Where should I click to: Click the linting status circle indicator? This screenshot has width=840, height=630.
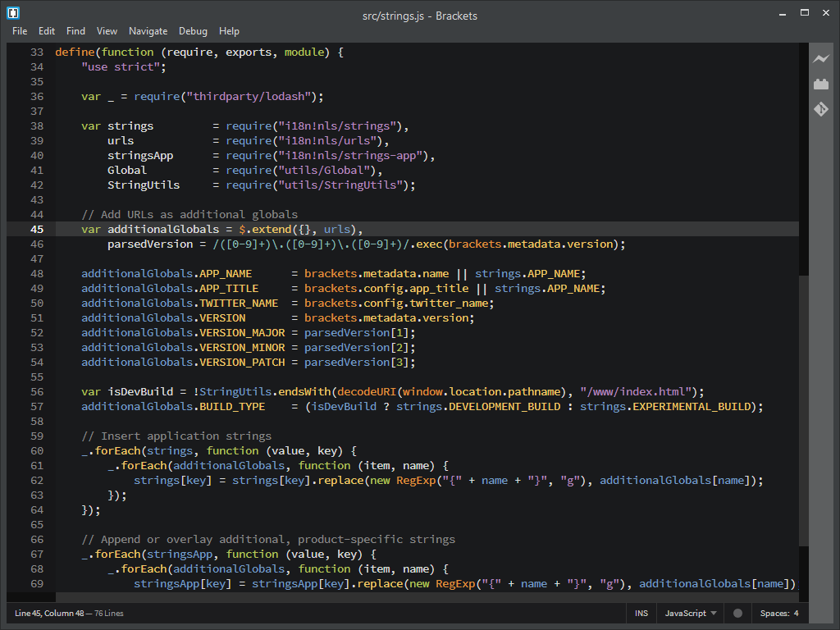(737, 614)
